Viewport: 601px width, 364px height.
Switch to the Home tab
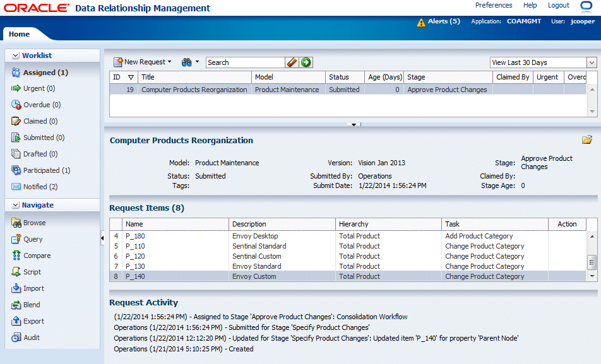[x=19, y=34]
